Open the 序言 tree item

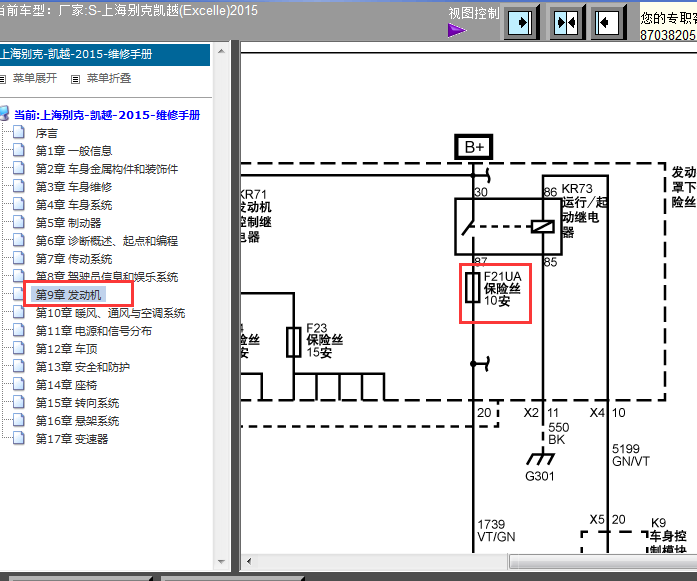click(x=47, y=133)
